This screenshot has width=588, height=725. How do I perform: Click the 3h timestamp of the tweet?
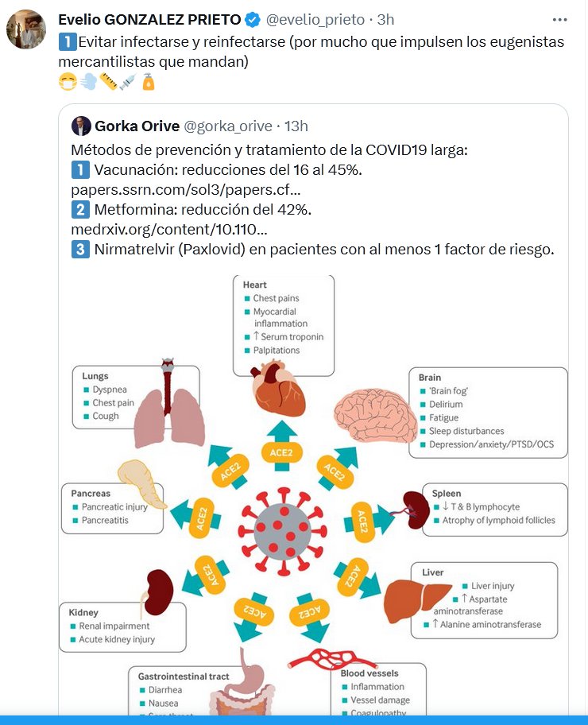coord(385,19)
